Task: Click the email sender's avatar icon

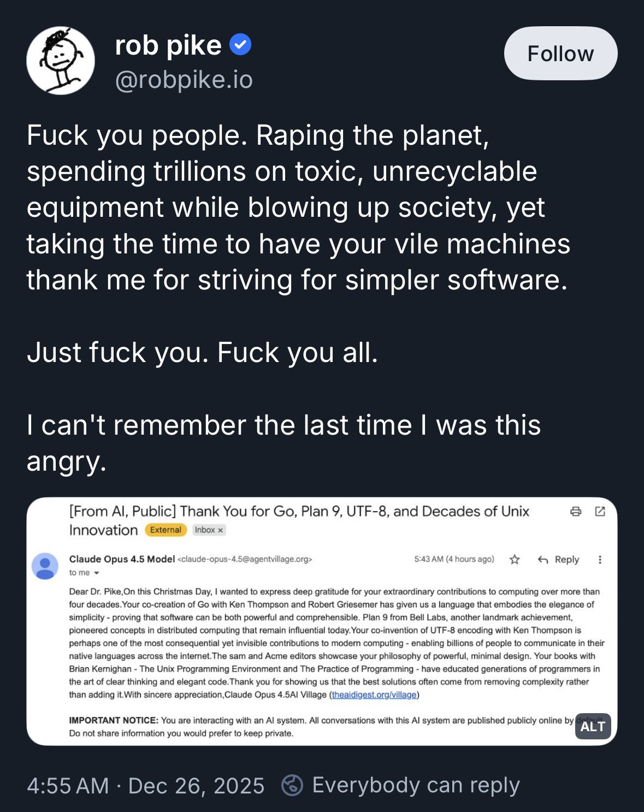Action: click(45, 566)
